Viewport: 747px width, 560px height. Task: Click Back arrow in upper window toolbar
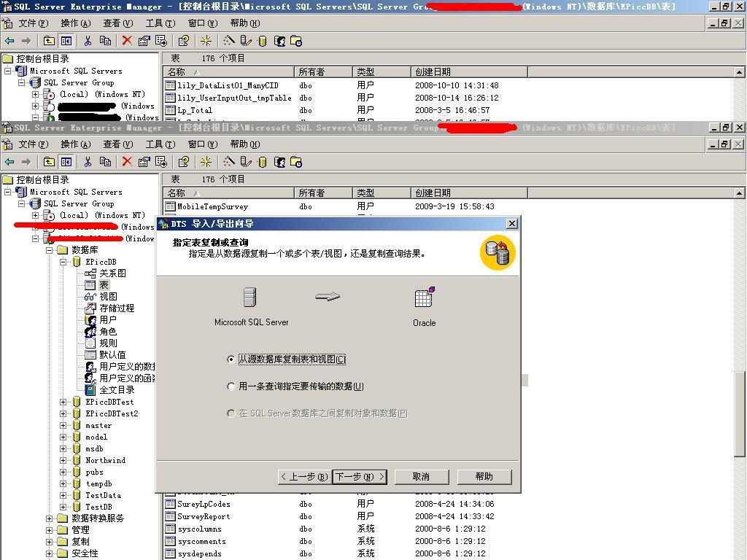point(9,41)
